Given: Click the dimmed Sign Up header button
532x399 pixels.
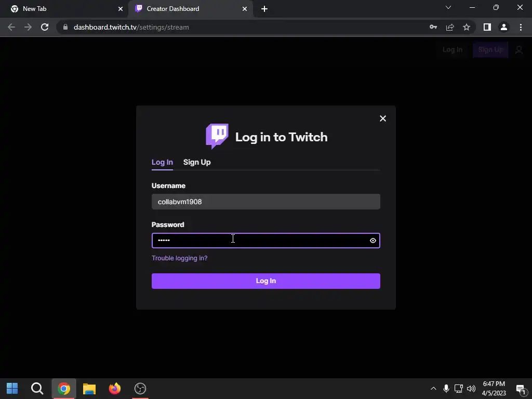Looking at the screenshot, I should (490, 50).
